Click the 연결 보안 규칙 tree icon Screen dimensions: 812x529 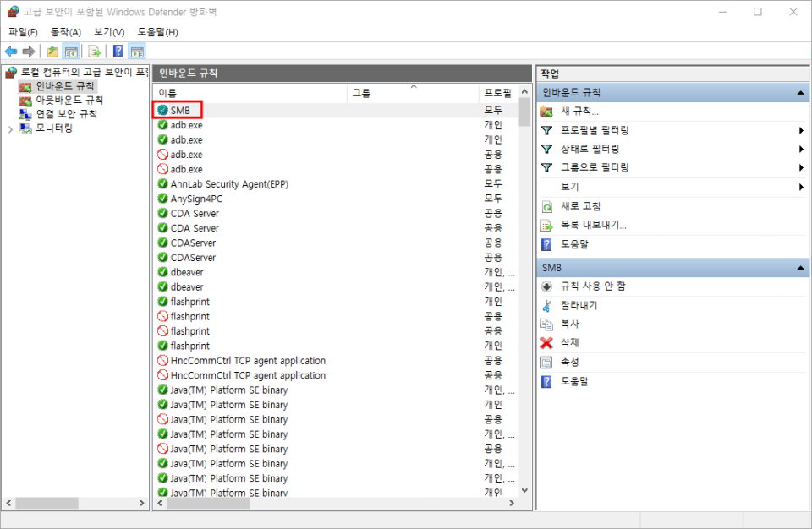click(x=26, y=114)
